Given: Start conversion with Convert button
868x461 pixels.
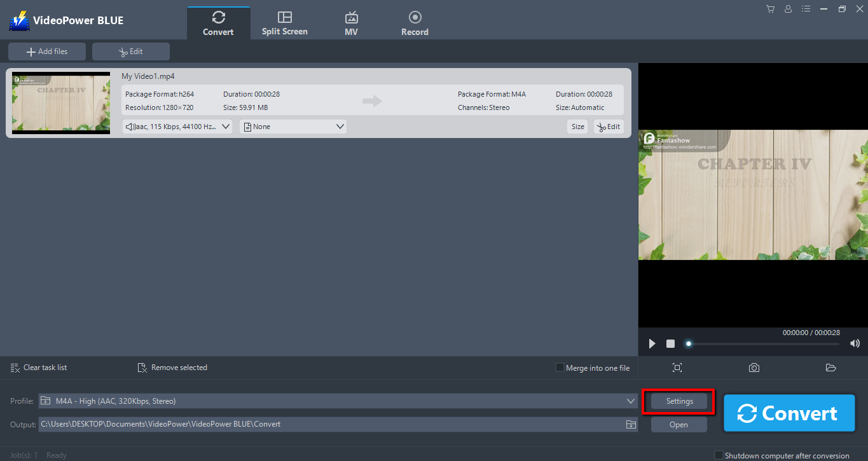Looking at the screenshot, I should click(x=789, y=413).
